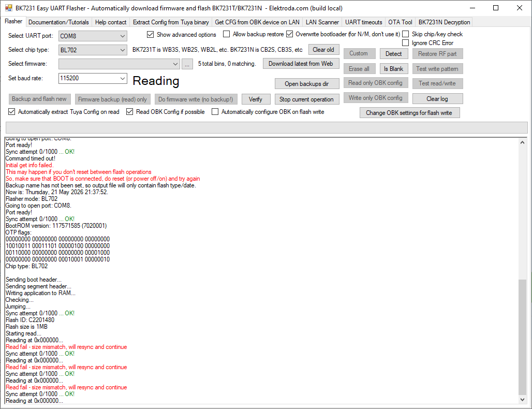Click 'Sending boot header...' log line

[x=34, y=280]
